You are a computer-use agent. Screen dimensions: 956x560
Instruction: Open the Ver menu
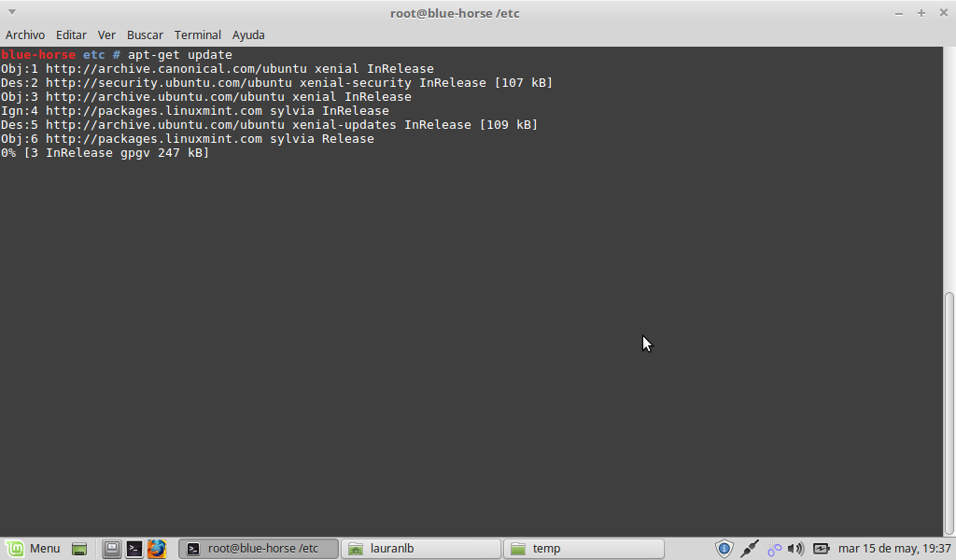tap(106, 35)
